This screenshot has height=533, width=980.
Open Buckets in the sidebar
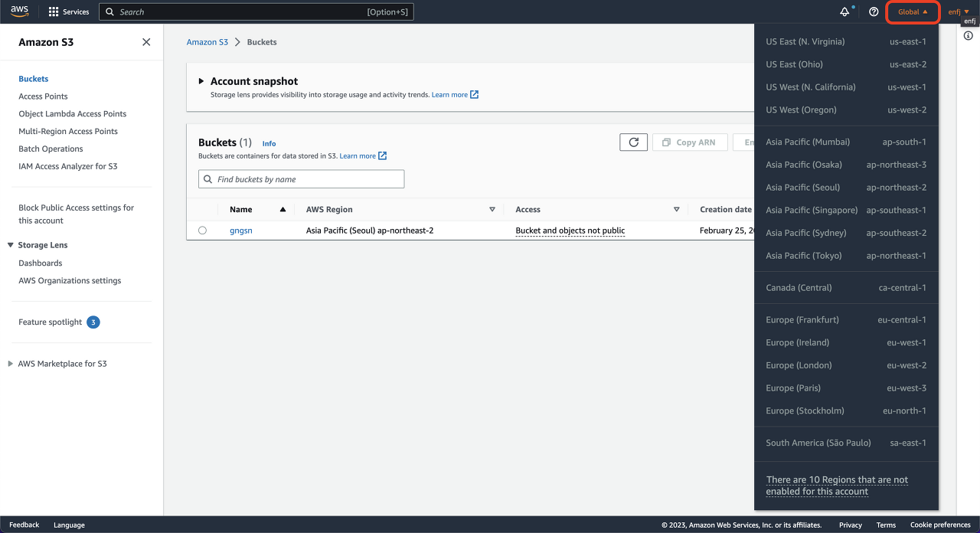[34, 79]
